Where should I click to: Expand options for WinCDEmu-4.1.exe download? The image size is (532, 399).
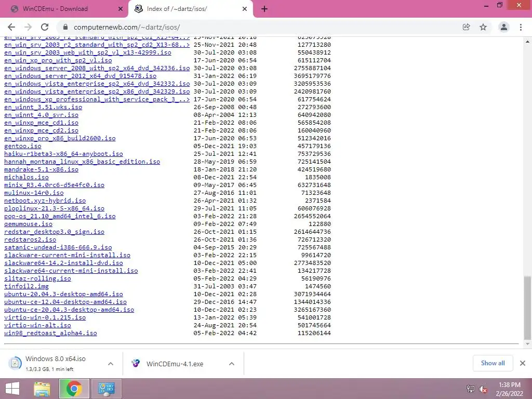[x=232, y=364]
